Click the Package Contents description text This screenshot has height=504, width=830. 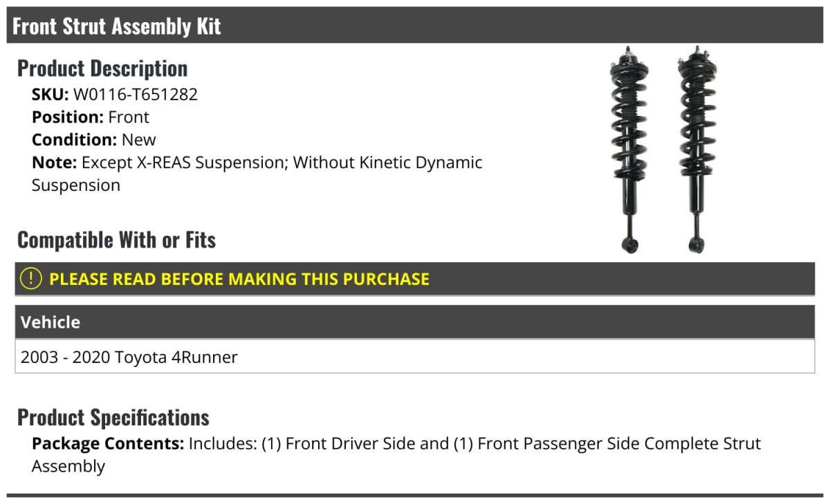pos(396,454)
